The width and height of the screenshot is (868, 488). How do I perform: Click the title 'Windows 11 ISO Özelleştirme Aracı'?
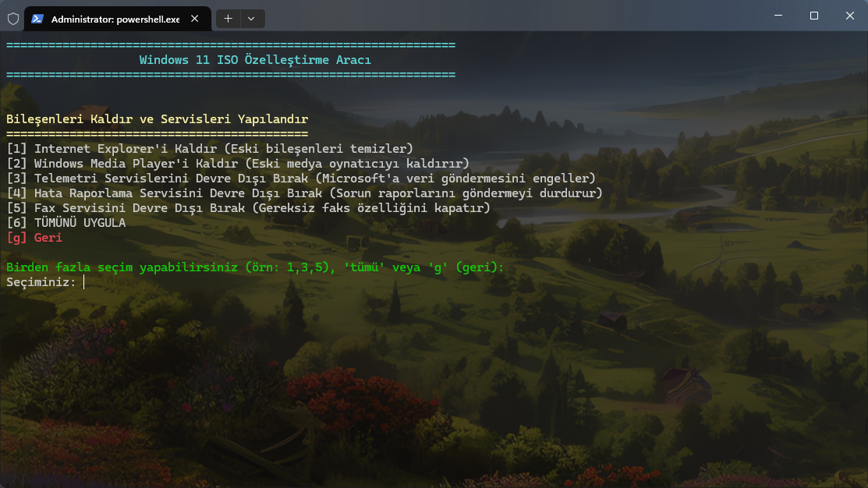click(x=255, y=60)
